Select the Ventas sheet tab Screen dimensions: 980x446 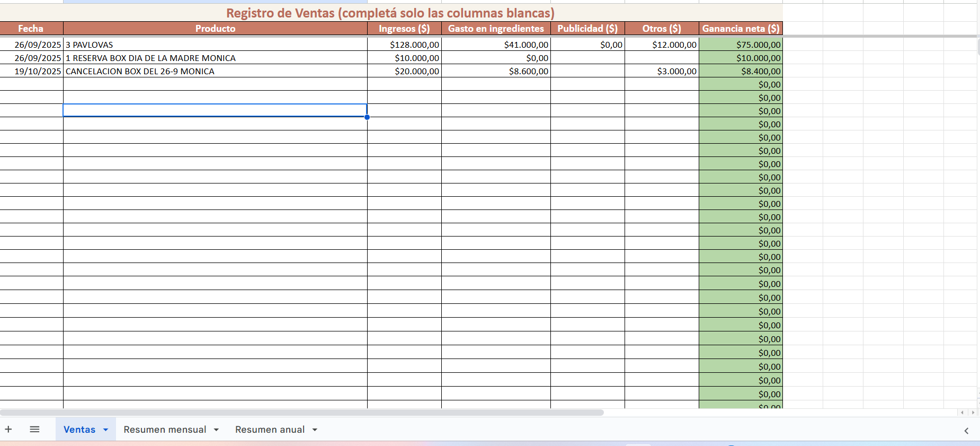click(x=79, y=430)
